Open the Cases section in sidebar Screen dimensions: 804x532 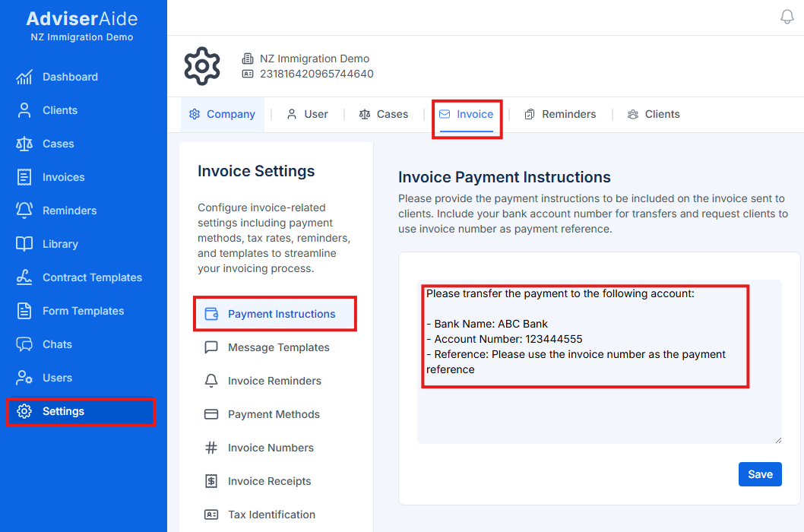click(x=55, y=144)
